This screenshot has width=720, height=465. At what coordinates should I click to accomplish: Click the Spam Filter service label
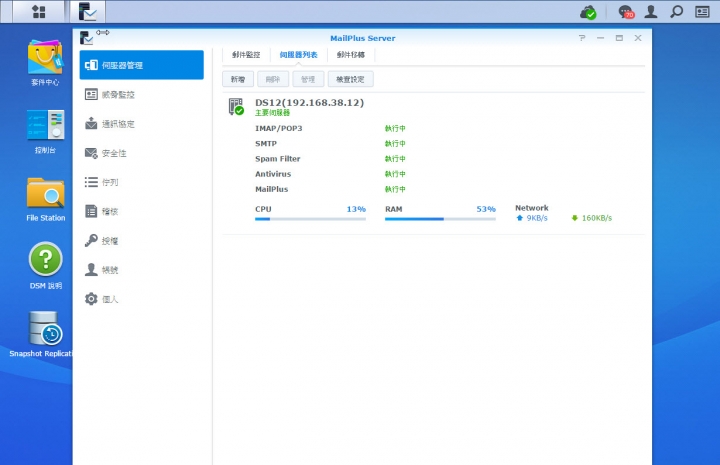278,159
